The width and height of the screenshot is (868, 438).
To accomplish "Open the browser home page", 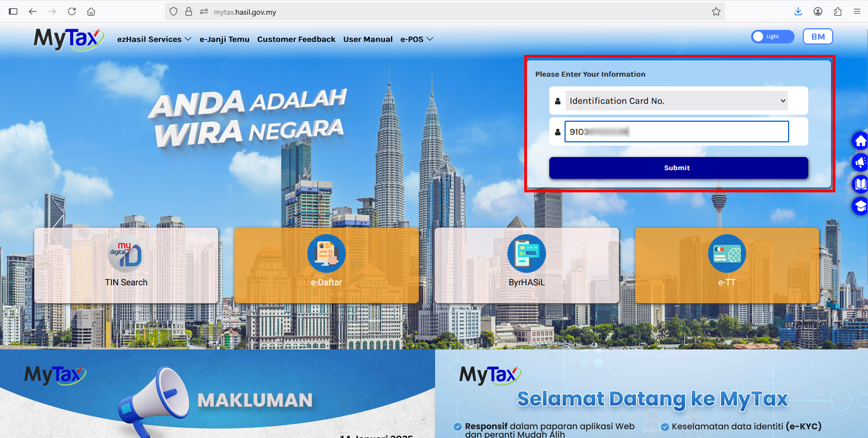I will [91, 11].
